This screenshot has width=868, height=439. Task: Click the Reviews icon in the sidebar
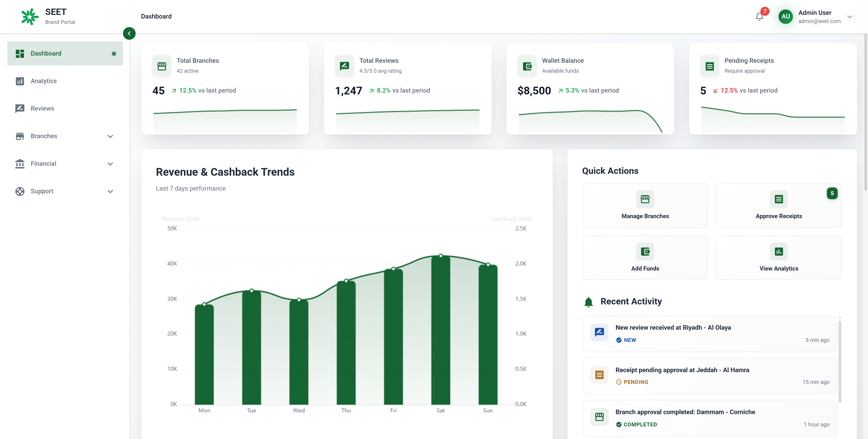20,108
